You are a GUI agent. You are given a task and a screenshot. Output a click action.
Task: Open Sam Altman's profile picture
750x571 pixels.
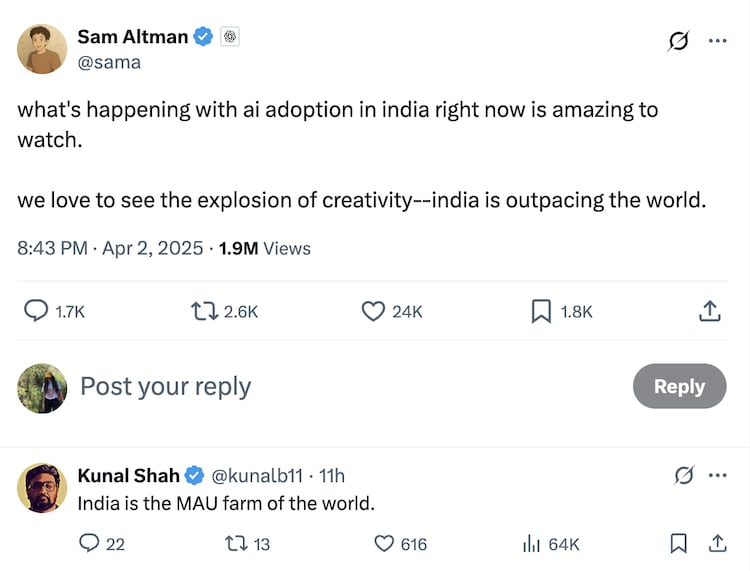(42, 49)
